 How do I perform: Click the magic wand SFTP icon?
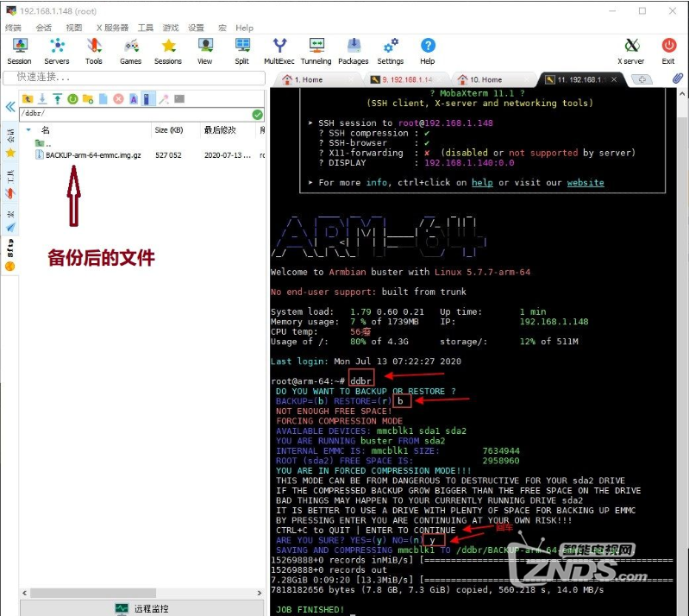click(164, 99)
